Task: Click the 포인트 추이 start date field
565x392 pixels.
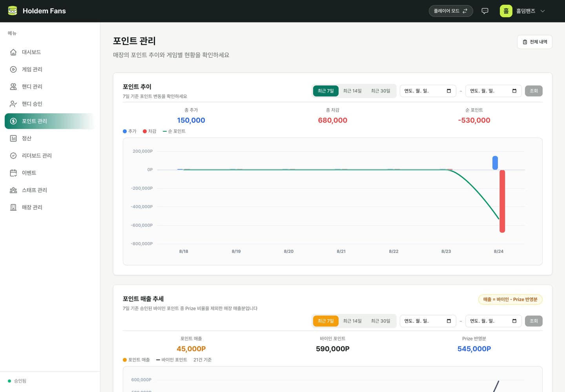Action: pos(428,91)
